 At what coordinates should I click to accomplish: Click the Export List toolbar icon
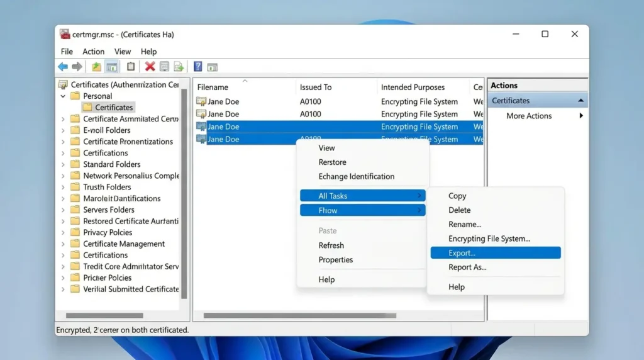(x=179, y=67)
